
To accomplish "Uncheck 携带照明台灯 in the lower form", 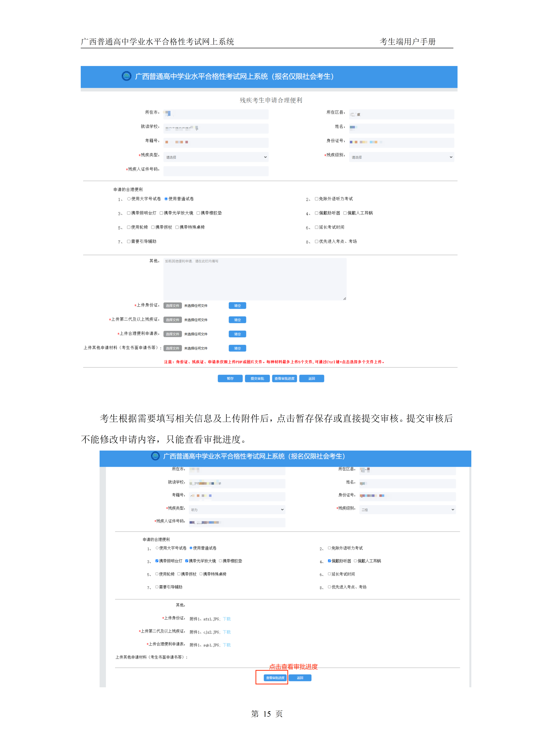I will click(157, 561).
